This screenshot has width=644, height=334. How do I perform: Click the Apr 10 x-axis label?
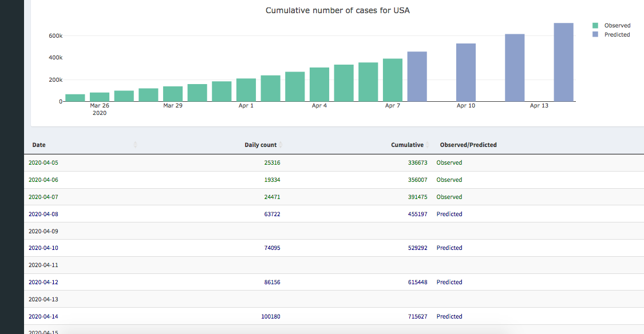coord(465,106)
